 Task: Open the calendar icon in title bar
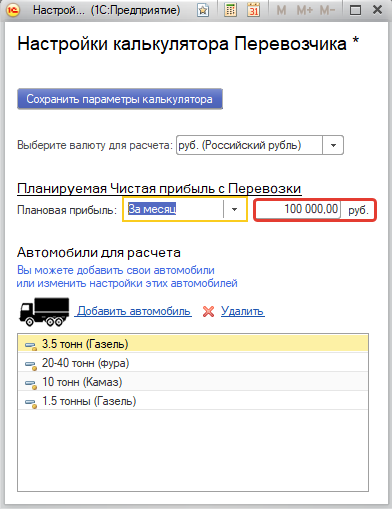point(254,10)
